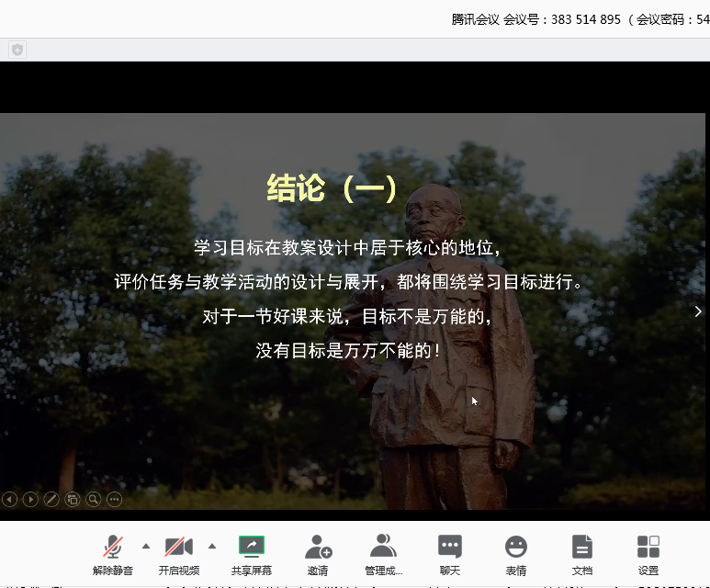
Task: Select the slideshow pen tool
Action: pyautogui.click(x=51, y=499)
